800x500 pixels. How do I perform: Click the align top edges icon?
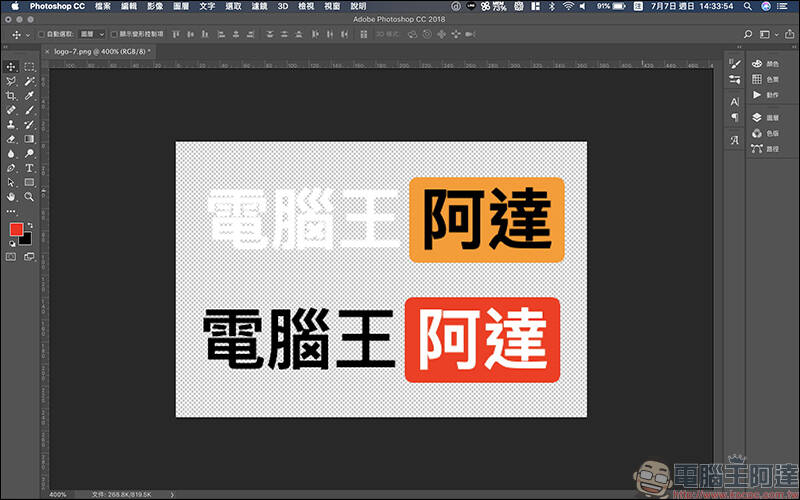click(x=176, y=34)
